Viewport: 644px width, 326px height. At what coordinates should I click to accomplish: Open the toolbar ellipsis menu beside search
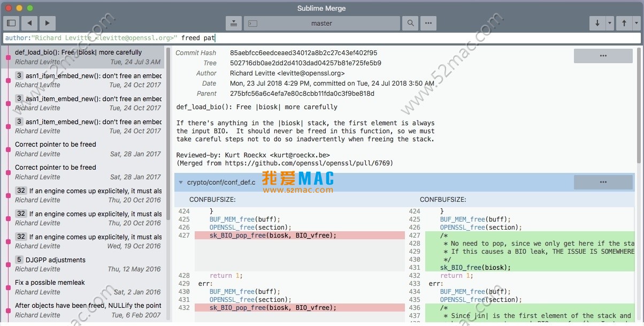(x=428, y=23)
